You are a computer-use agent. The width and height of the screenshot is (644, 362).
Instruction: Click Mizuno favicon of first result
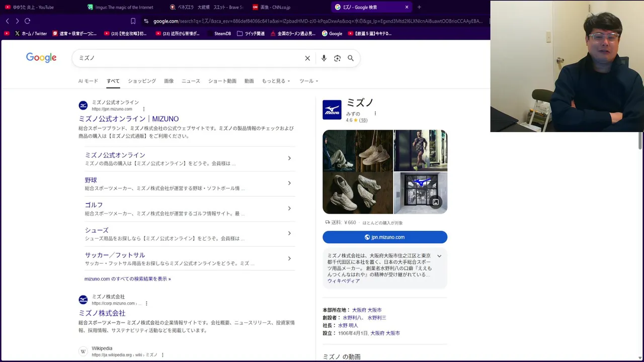pos(83,106)
